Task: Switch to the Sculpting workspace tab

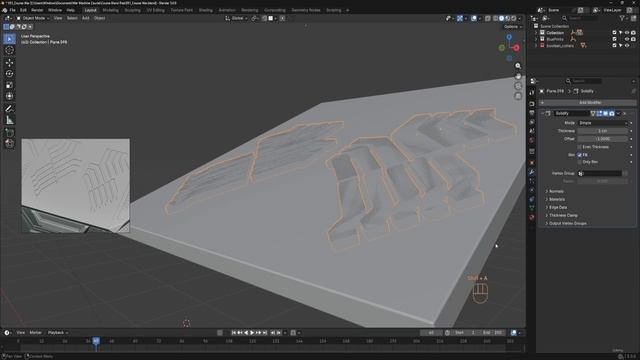Action: (x=133, y=10)
